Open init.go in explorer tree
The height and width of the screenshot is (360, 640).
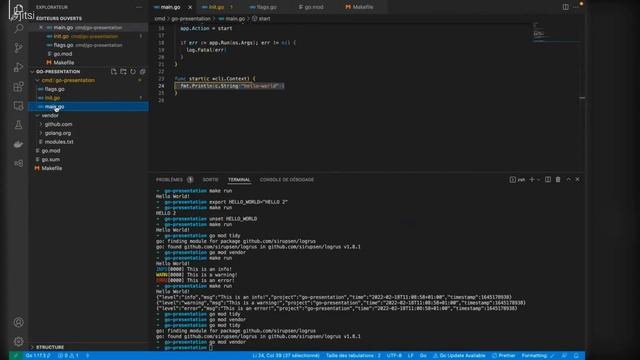[x=88, y=98]
